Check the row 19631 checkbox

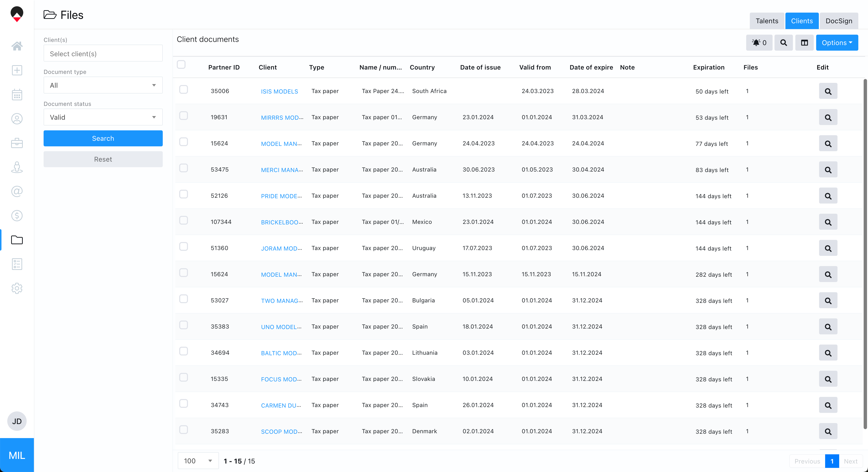tap(184, 116)
